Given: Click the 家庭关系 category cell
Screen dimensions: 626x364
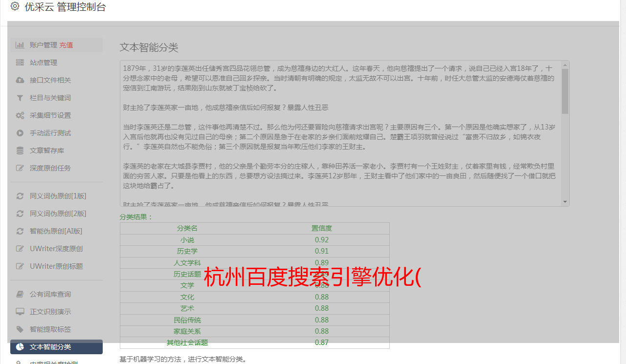Looking at the screenshot, I should pos(187,331).
